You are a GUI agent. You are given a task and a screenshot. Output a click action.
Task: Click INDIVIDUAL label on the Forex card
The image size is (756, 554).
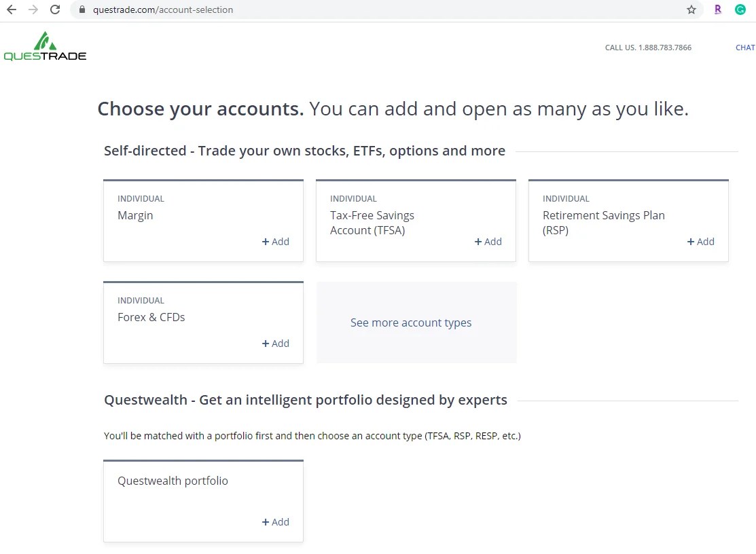point(141,301)
